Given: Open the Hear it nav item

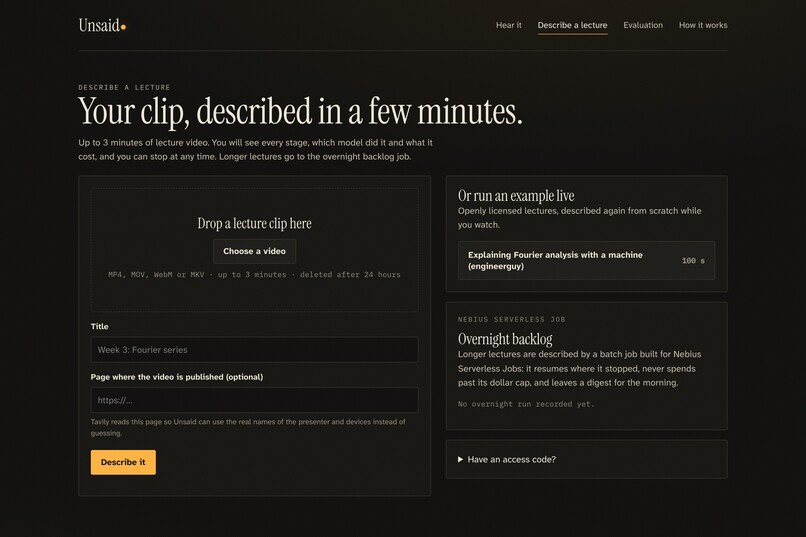Looking at the screenshot, I should point(508,25).
